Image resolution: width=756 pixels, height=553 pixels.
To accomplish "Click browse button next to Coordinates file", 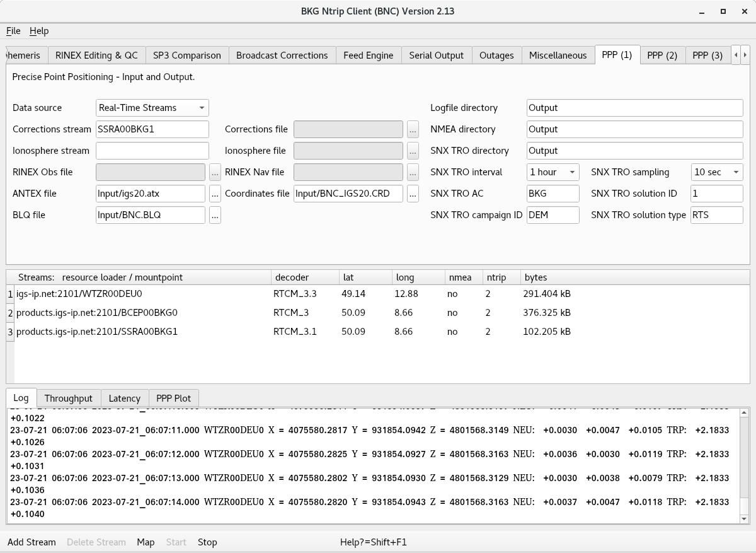I will pyautogui.click(x=413, y=194).
